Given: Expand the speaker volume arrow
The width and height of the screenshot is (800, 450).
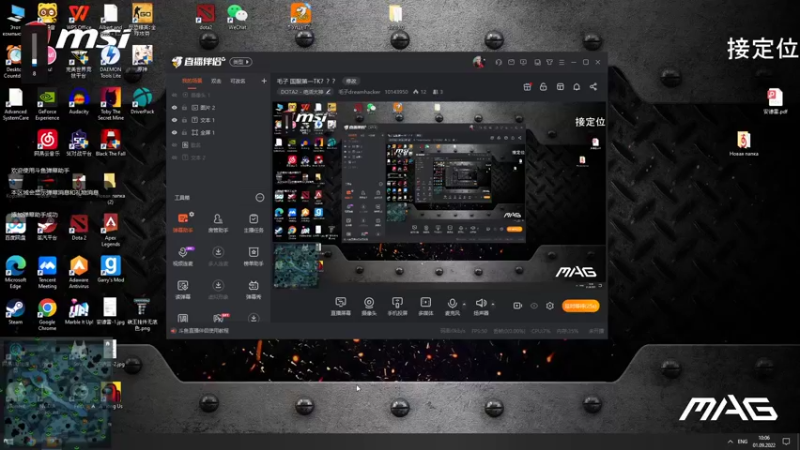Looking at the screenshot, I should pos(493,305).
